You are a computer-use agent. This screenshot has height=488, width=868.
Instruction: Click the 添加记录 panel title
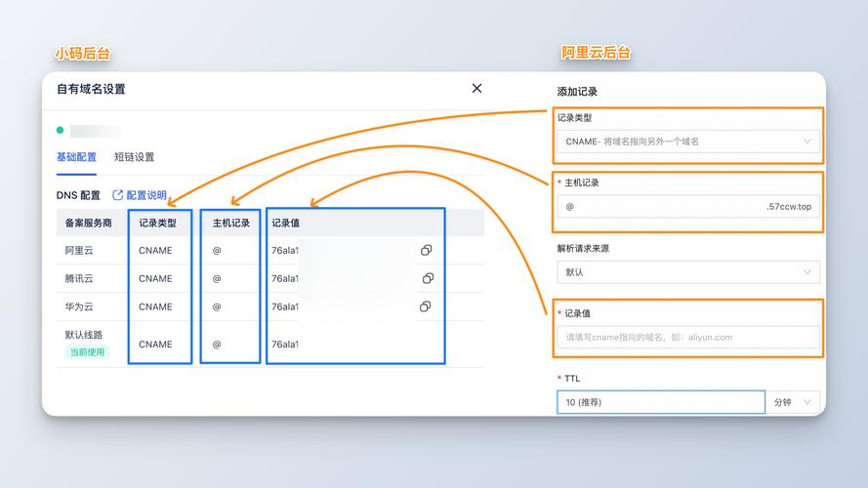click(x=577, y=92)
